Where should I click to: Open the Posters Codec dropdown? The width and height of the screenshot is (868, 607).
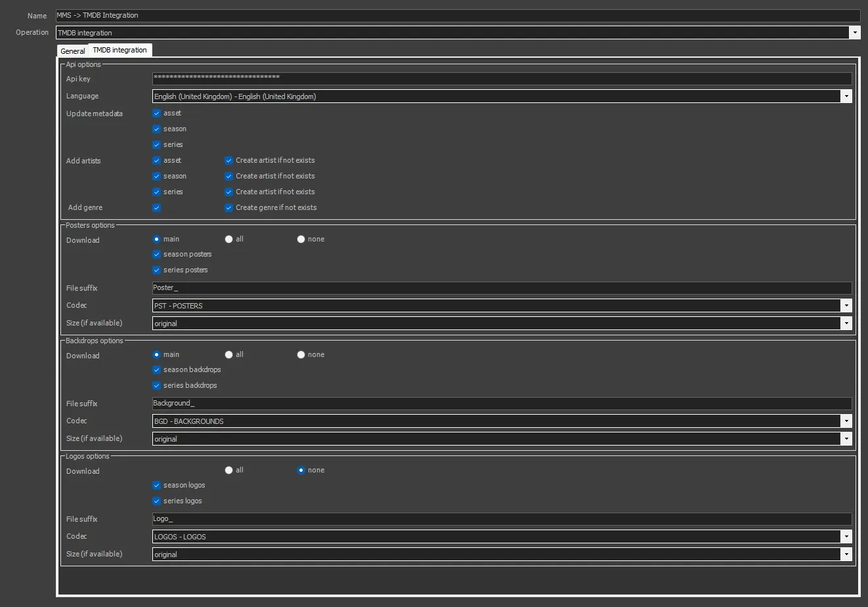(846, 306)
